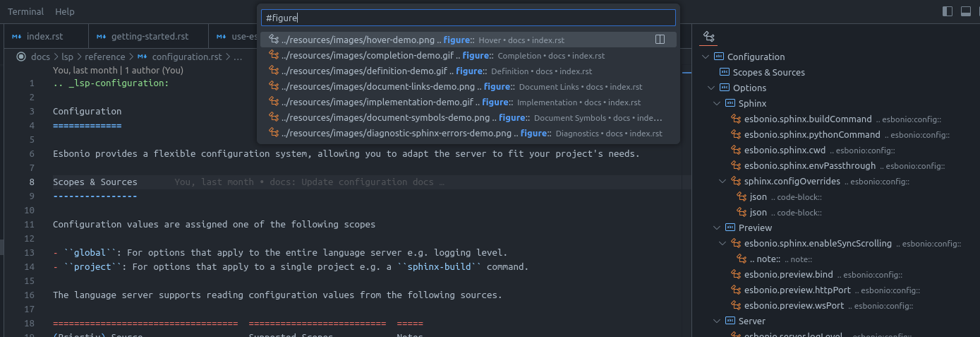This screenshot has height=337, width=980.
Task: Switch to the index.rst tab
Action: (46, 36)
